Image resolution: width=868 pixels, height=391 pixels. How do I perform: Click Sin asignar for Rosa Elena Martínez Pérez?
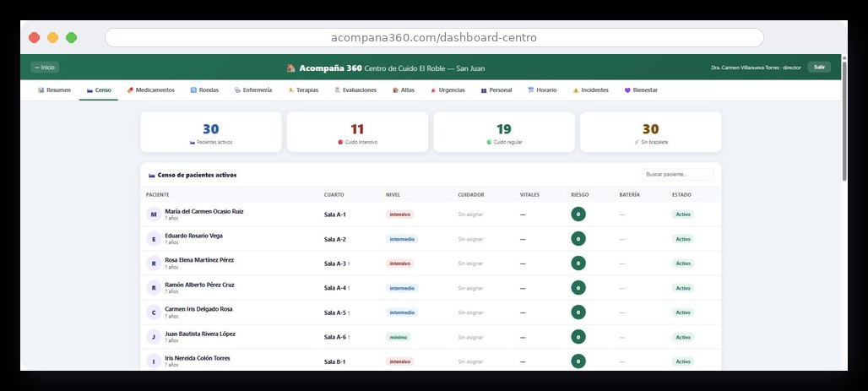(470, 263)
